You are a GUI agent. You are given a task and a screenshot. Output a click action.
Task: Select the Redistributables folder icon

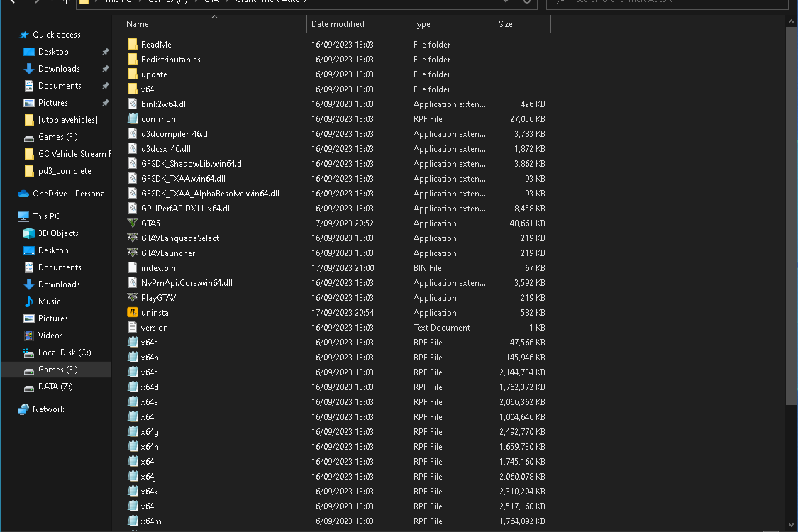coord(133,59)
